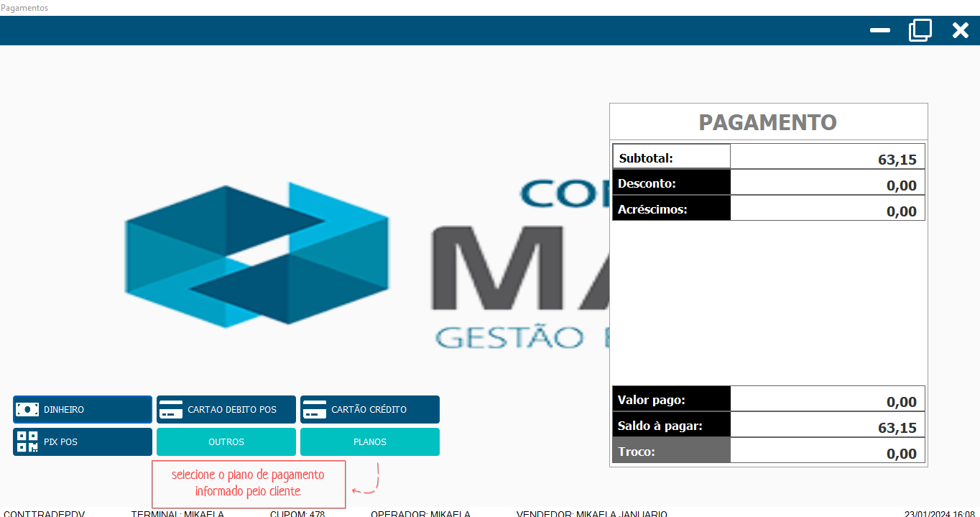Click the Troco value cell
The width and height of the screenshot is (980, 517).
[827, 452]
